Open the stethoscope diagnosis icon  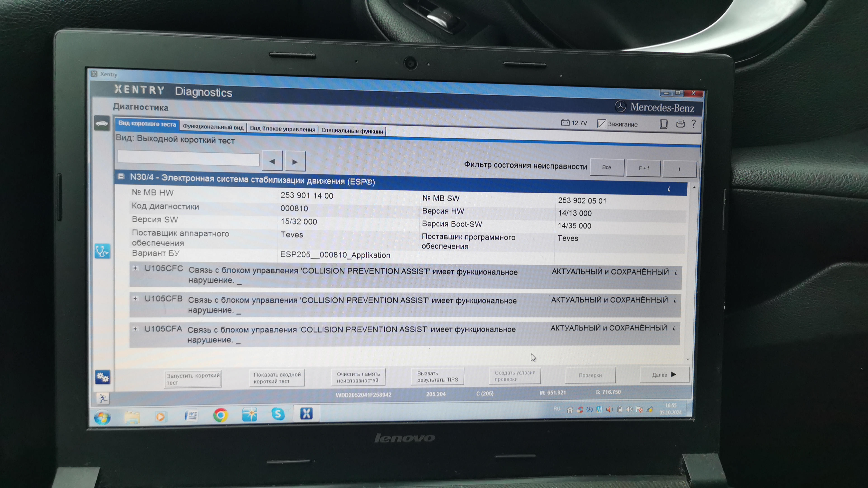pos(102,251)
